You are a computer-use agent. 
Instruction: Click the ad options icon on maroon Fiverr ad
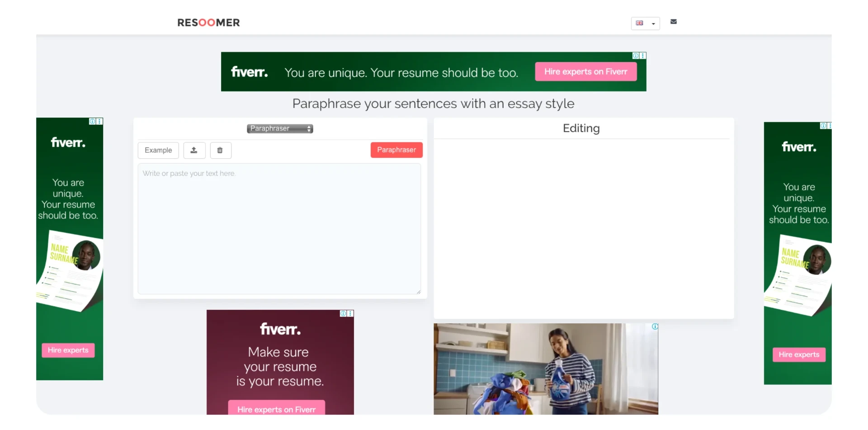350,313
